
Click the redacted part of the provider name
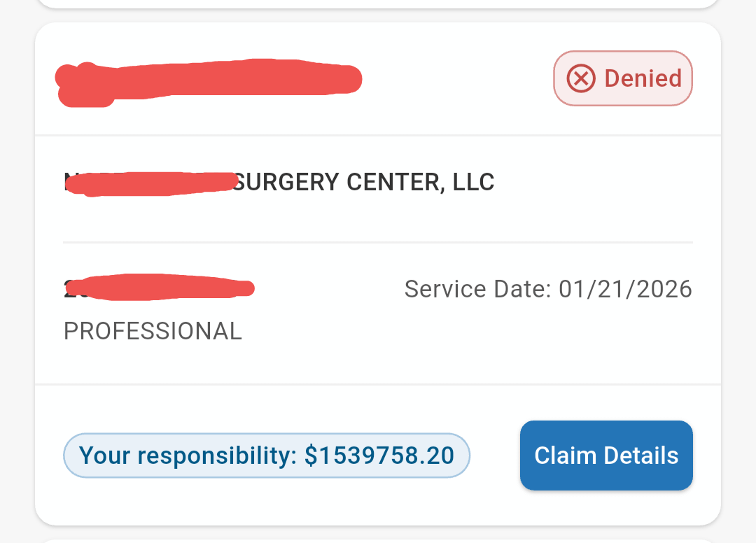pyautogui.click(x=150, y=183)
